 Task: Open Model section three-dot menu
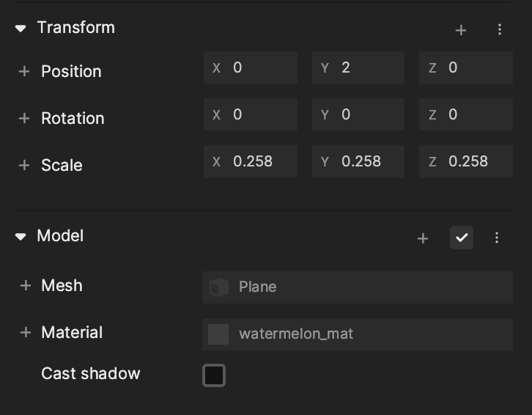(x=496, y=238)
